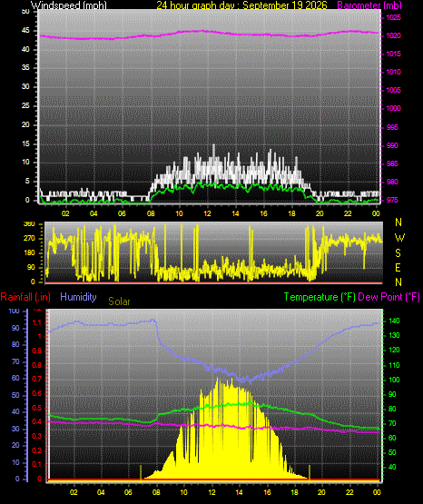
Task: Click the Humidity legend label
Action: click(x=78, y=297)
